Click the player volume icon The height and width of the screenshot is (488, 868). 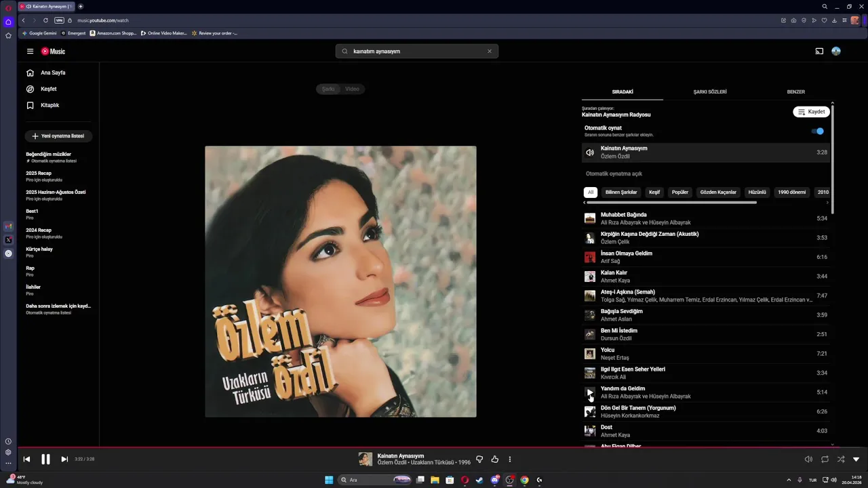(808, 459)
